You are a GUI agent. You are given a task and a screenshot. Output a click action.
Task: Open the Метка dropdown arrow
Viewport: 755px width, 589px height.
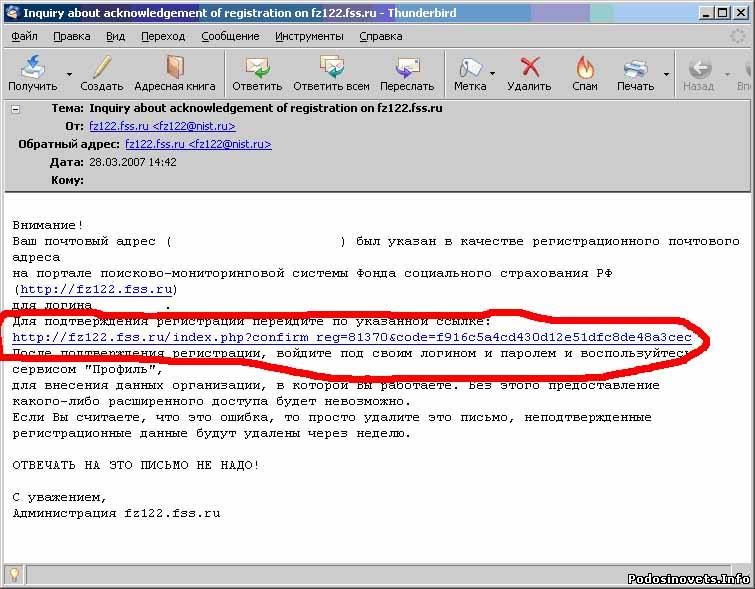click(492, 74)
